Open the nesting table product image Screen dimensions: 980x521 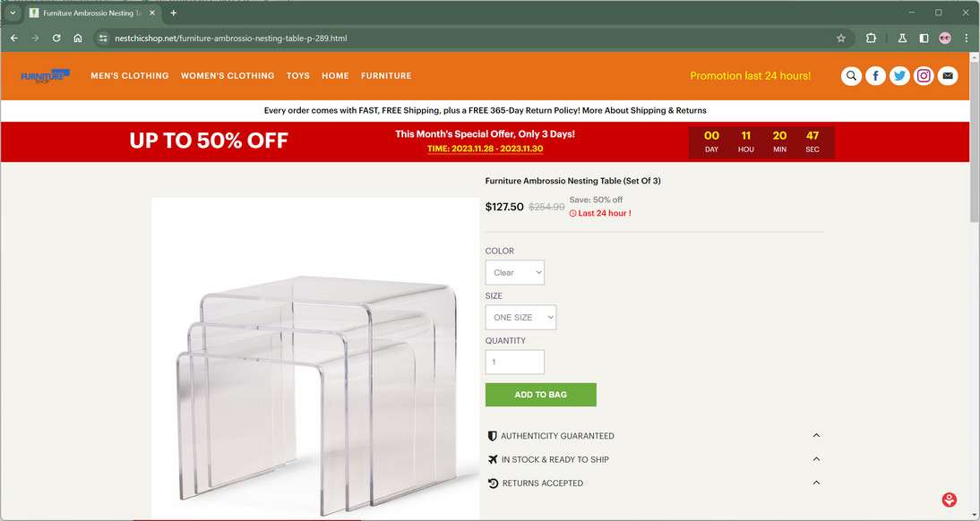click(315, 358)
